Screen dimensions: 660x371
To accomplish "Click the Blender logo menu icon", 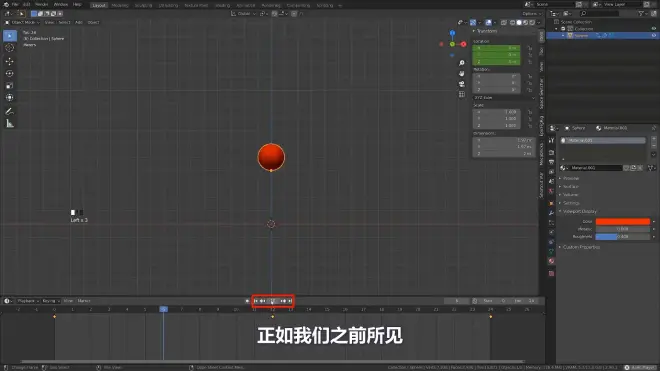I will point(6,4).
